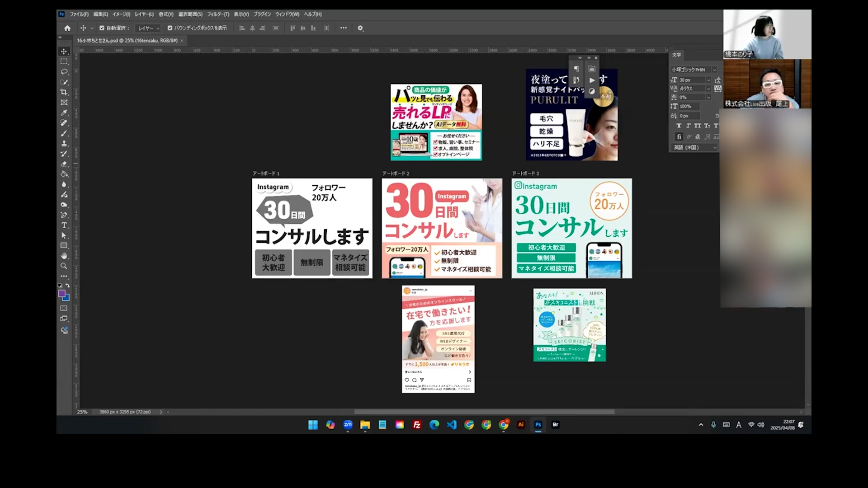This screenshot has width=868, height=488.
Task: Open the 編集(E) menu
Action: coord(100,14)
